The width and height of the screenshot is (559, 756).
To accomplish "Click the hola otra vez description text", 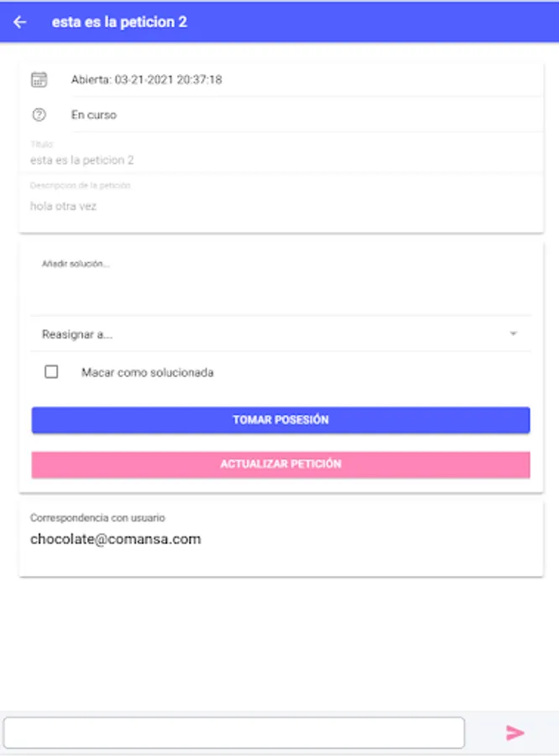I will [x=64, y=206].
